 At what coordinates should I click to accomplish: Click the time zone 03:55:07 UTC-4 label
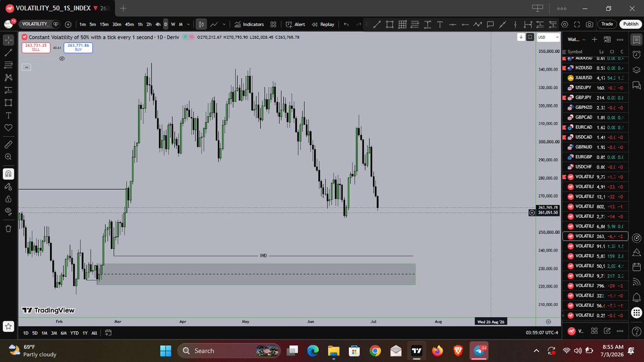coord(542,333)
